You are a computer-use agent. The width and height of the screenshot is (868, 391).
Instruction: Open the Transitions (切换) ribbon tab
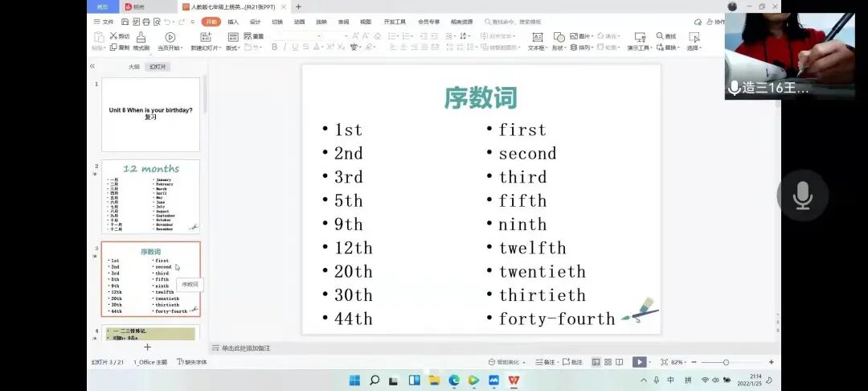(276, 23)
